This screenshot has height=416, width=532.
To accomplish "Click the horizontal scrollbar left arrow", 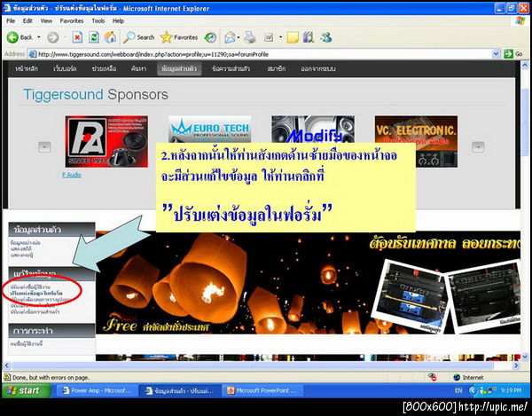I will point(7,365).
